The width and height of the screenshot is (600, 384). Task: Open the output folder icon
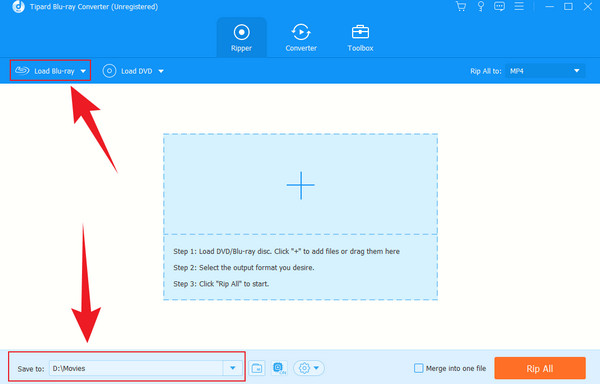(257, 368)
